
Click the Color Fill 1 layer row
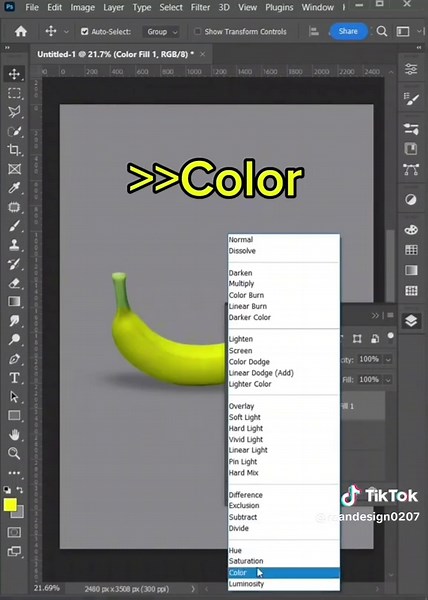[362, 406]
